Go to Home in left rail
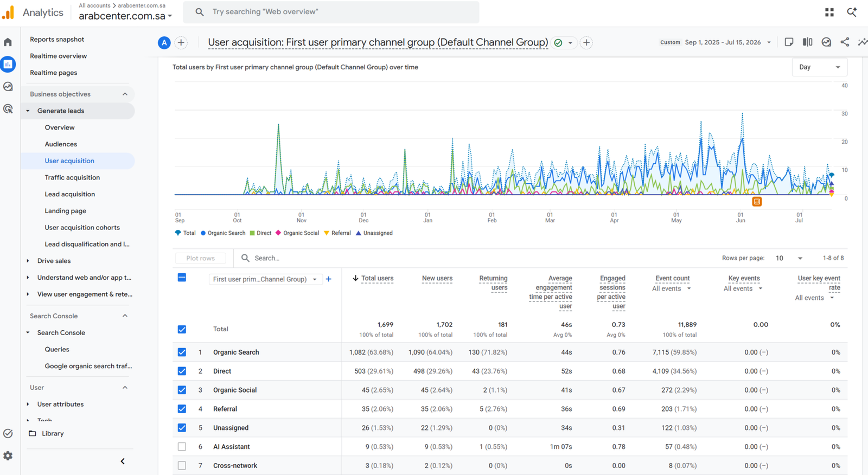The height and width of the screenshot is (475, 868). [8, 42]
